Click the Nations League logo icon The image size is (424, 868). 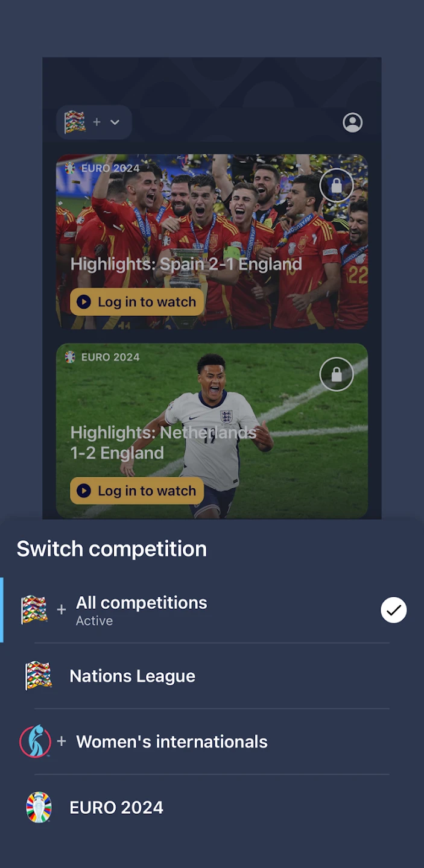(39, 676)
